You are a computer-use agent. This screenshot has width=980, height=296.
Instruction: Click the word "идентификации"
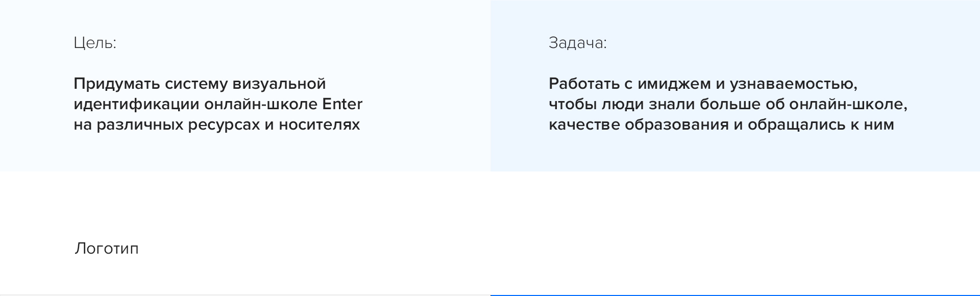(136, 104)
